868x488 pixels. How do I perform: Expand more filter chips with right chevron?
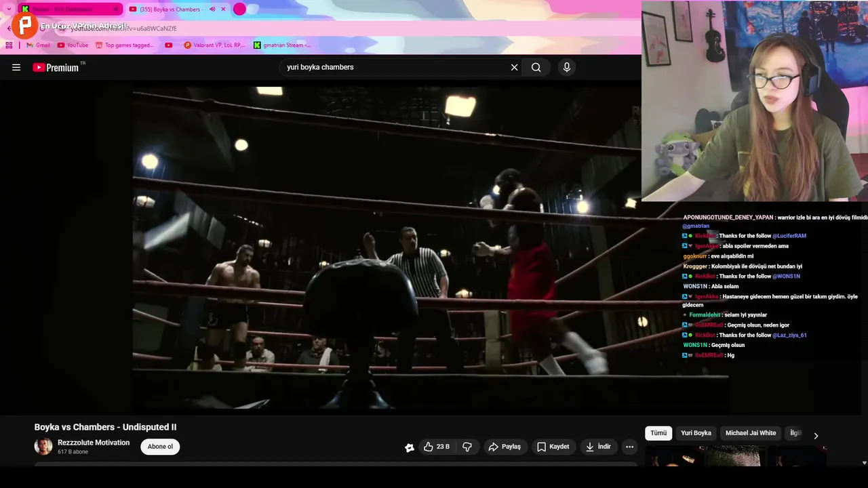coord(816,435)
